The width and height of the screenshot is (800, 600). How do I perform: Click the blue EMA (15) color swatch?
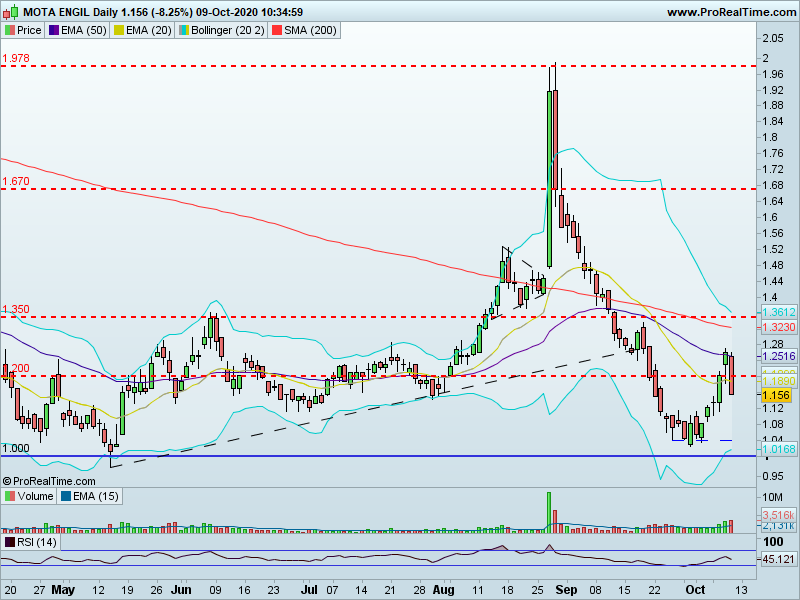click(65, 496)
